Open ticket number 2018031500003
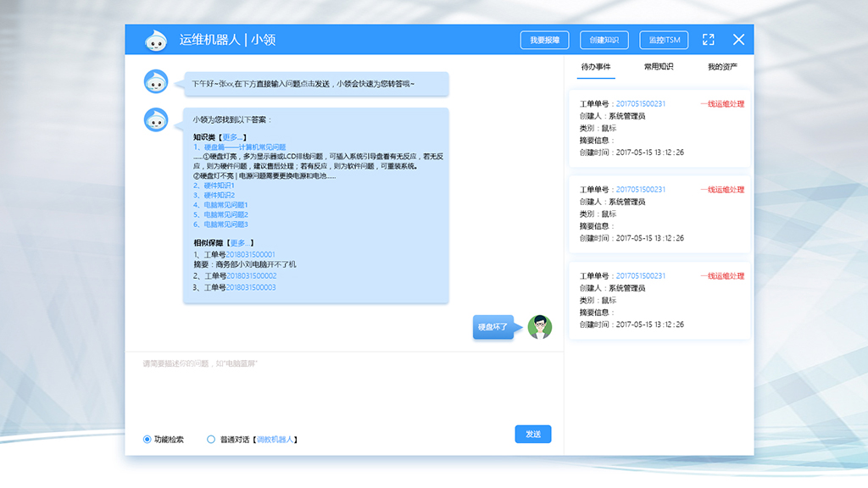The image size is (868, 488). click(x=251, y=287)
